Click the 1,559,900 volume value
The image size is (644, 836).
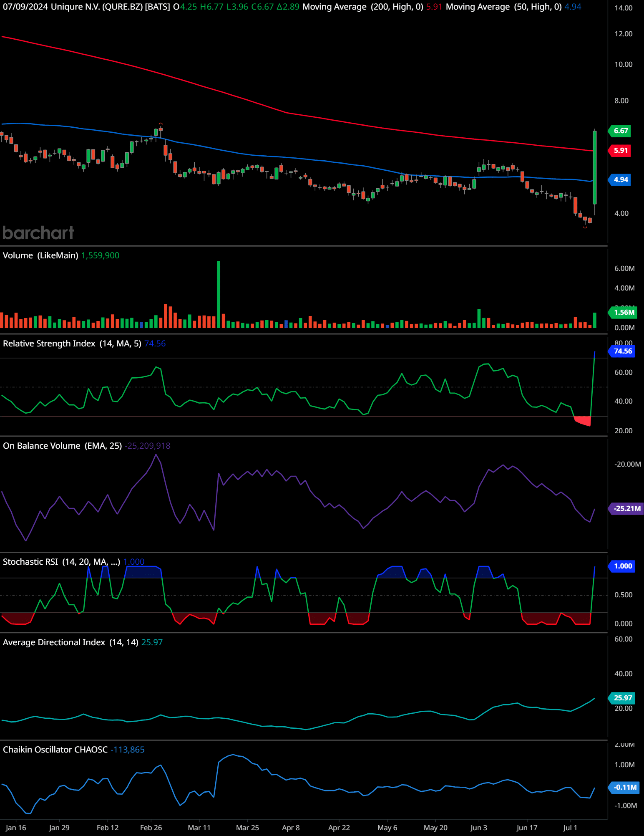pyautogui.click(x=100, y=255)
